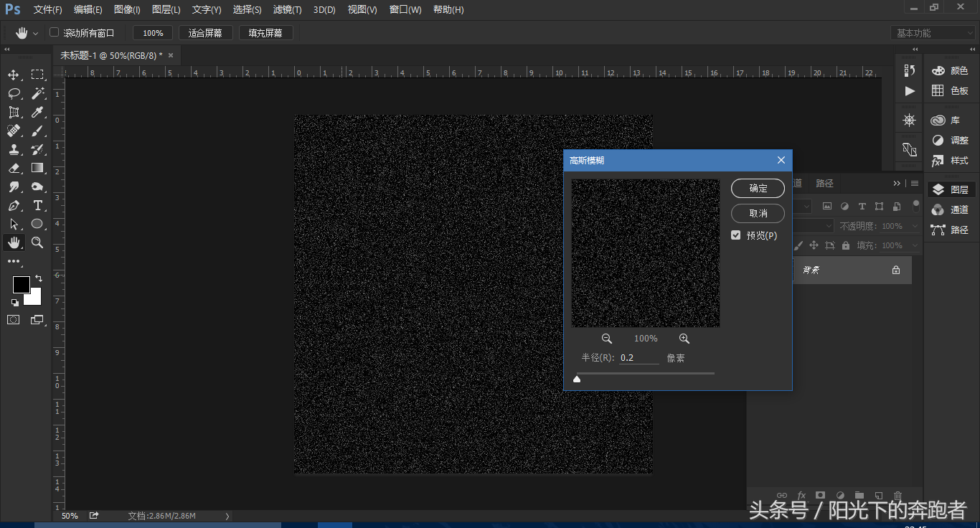Select the Clone Stamp tool
Viewport: 980px width, 528px height.
coord(14,149)
